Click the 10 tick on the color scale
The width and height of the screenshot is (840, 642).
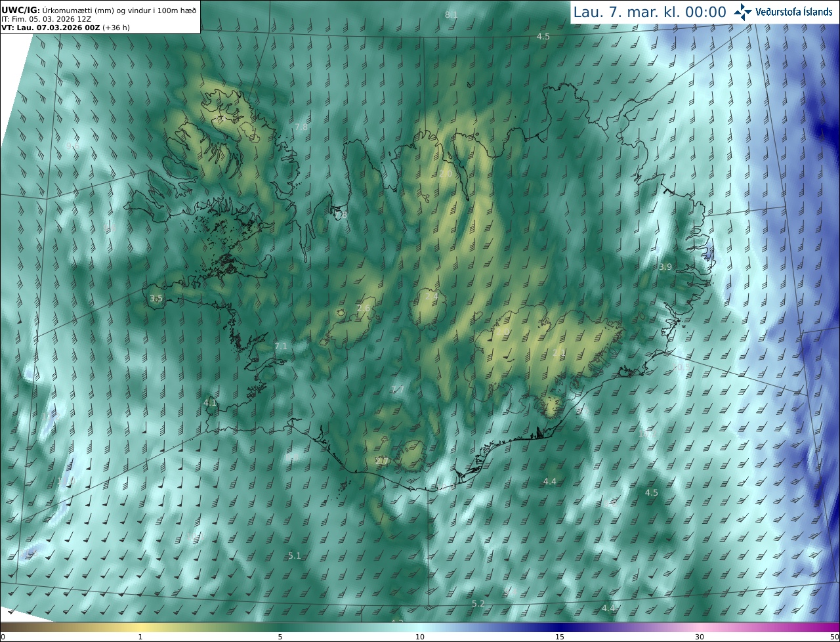(420, 637)
